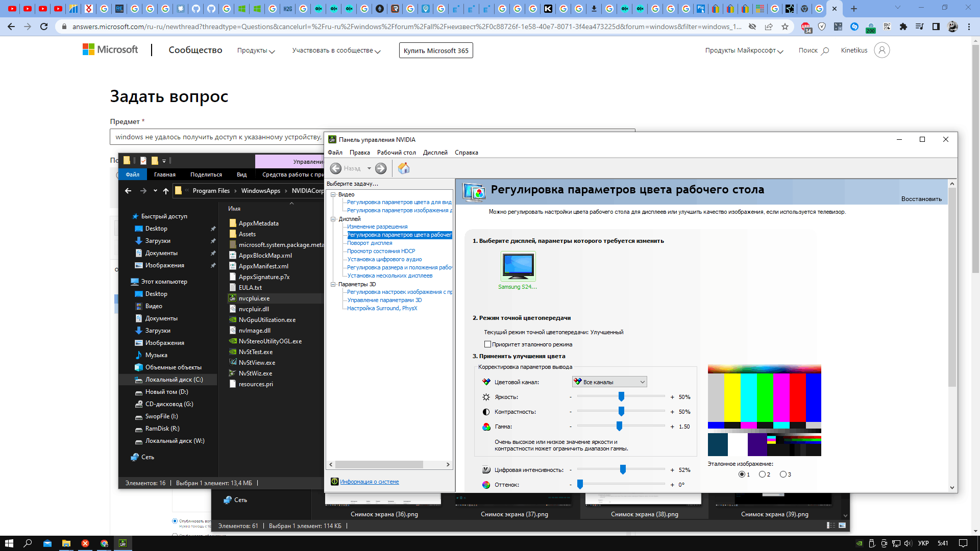This screenshot has width=980, height=551.
Task: Click the Chrome address bar URL
Action: (x=407, y=27)
